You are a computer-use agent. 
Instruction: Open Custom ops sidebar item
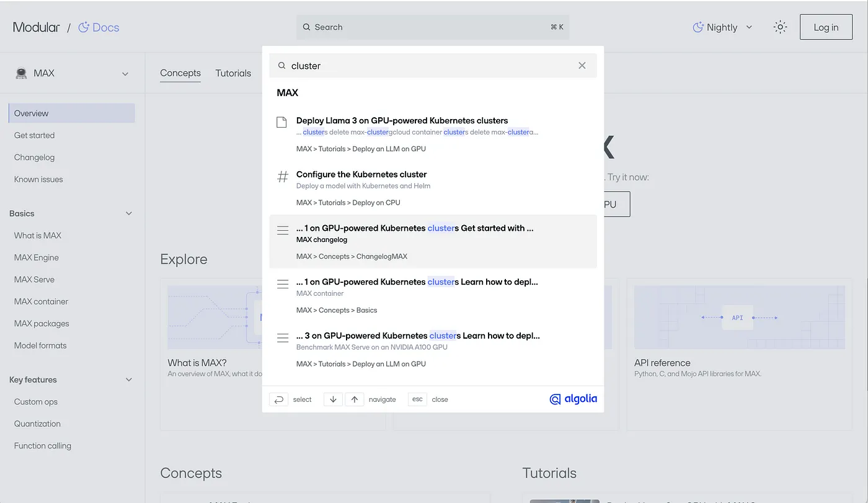36,402
